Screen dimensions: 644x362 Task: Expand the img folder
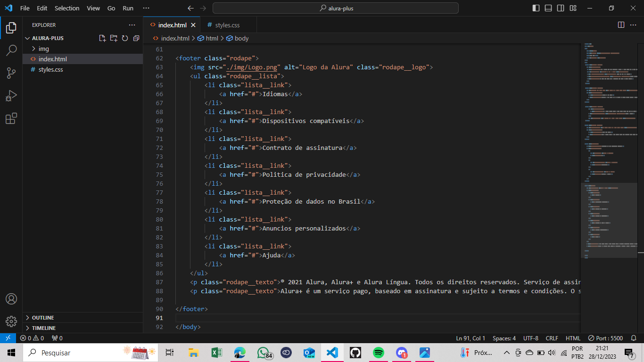click(x=83, y=49)
